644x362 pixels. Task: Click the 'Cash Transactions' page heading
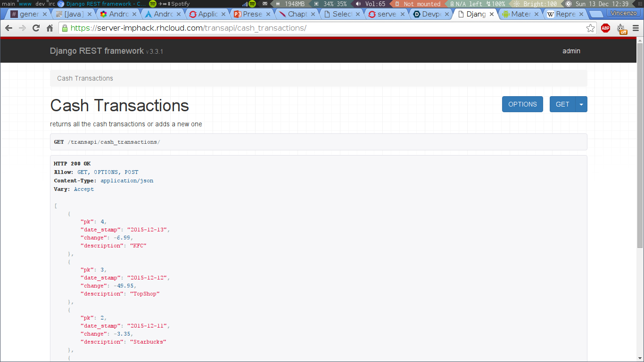[119, 106]
